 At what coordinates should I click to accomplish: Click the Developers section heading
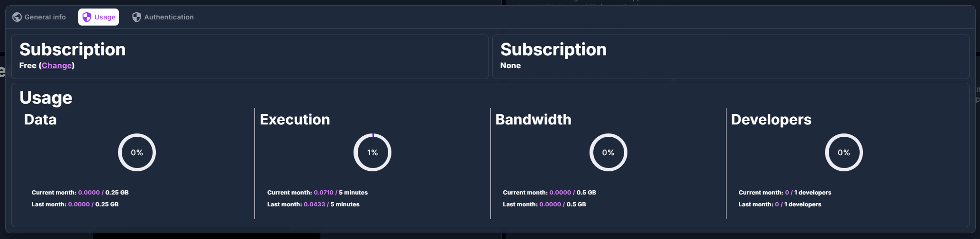771,119
